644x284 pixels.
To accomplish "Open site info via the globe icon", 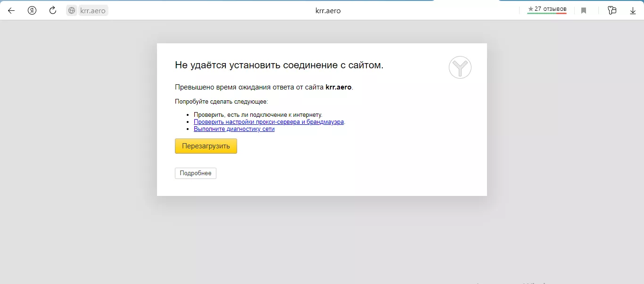I will (72, 10).
